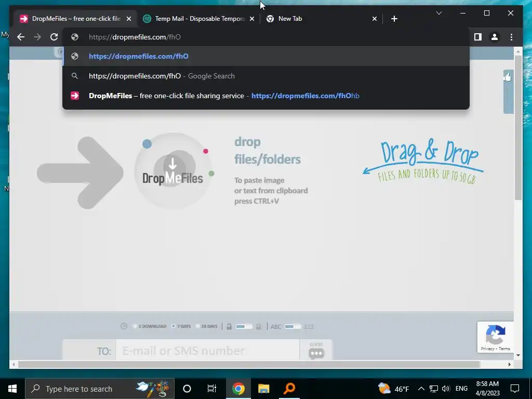Open the Windows Start menu

point(12,389)
